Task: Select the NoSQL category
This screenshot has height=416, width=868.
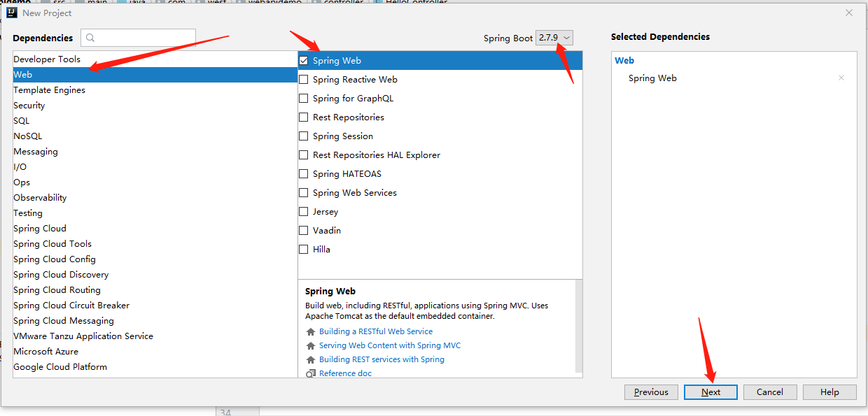Action: 155,136
